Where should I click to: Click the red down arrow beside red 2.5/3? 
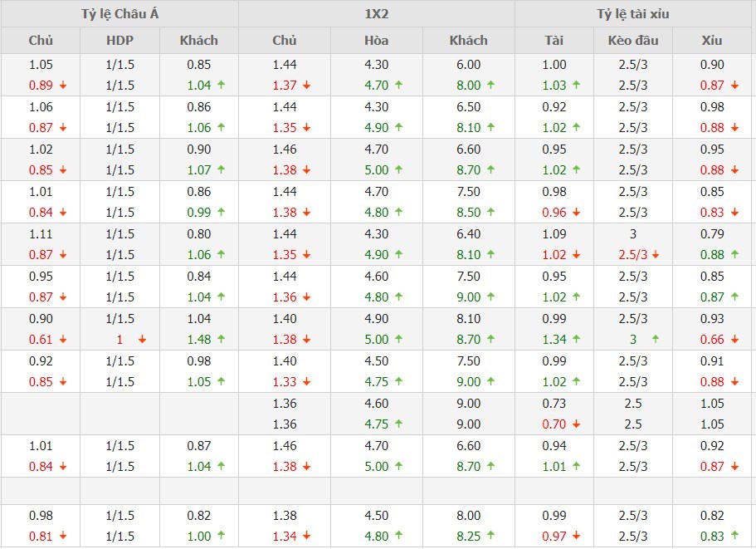click(656, 255)
